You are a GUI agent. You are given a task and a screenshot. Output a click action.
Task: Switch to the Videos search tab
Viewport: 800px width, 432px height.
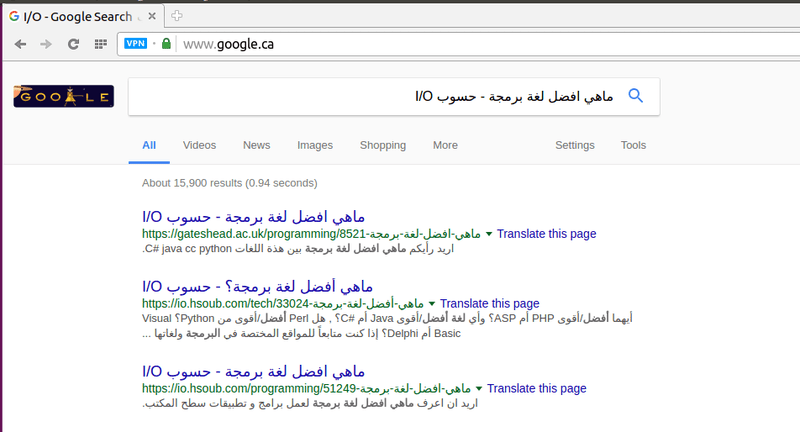(199, 145)
